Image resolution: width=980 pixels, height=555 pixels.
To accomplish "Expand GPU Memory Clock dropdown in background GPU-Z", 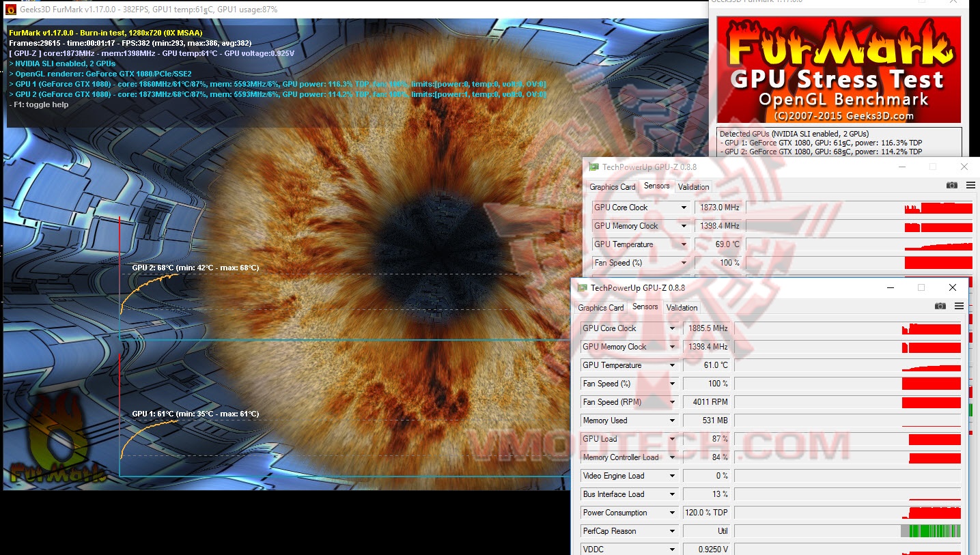I will coord(684,226).
